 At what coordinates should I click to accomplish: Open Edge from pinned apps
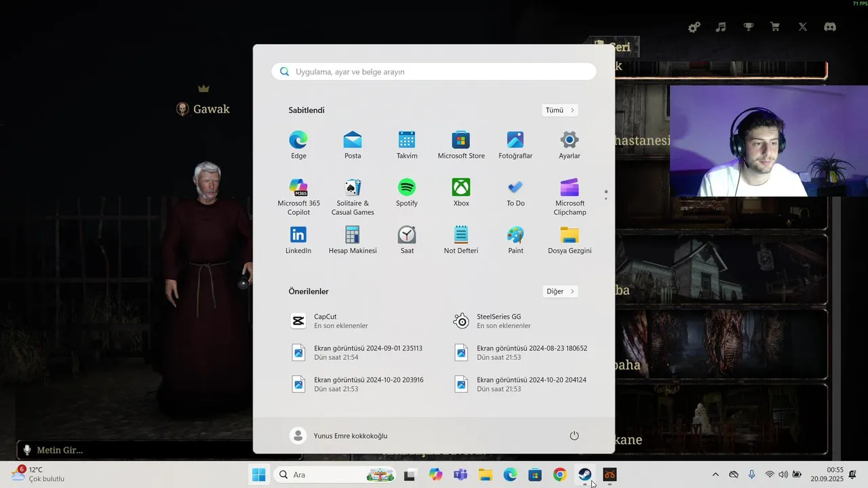click(298, 145)
